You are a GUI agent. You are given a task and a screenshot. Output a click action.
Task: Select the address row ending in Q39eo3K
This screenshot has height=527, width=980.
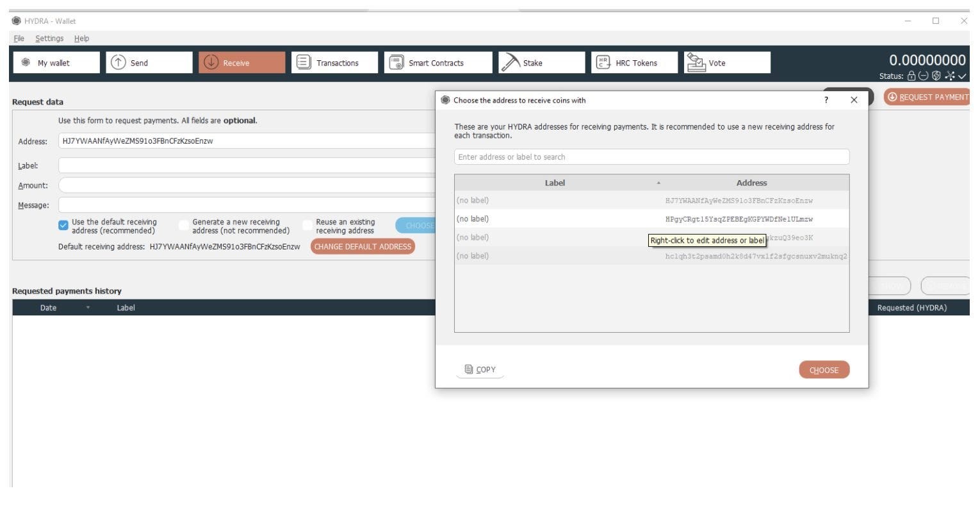[x=651, y=238]
